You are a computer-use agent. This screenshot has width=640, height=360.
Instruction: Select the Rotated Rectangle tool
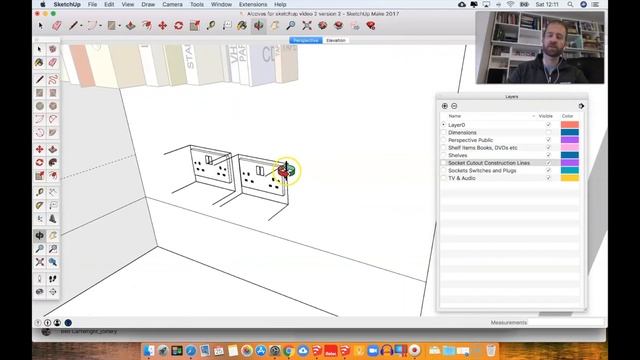[53, 93]
